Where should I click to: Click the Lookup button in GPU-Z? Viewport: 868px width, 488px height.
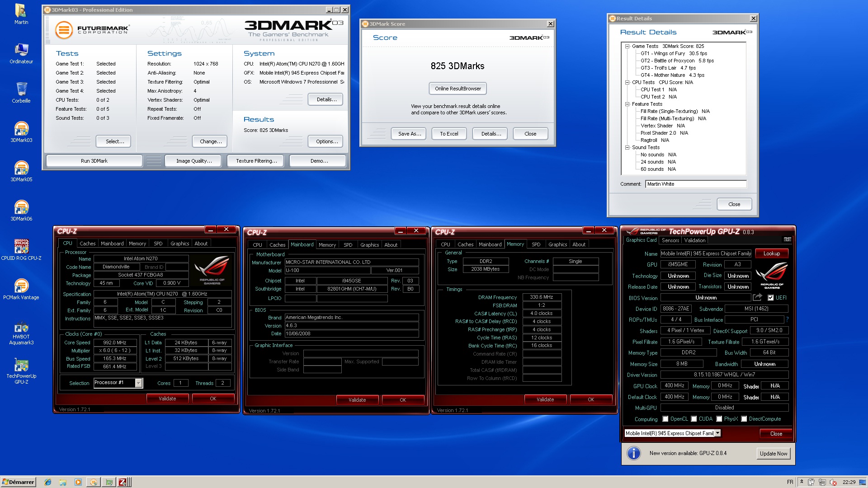click(772, 253)
